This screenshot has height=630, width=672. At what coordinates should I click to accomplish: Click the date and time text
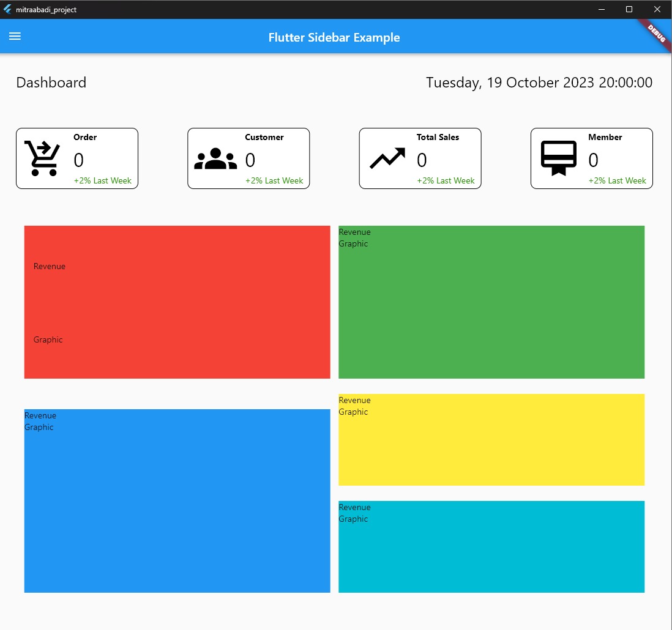click(539, 83)
